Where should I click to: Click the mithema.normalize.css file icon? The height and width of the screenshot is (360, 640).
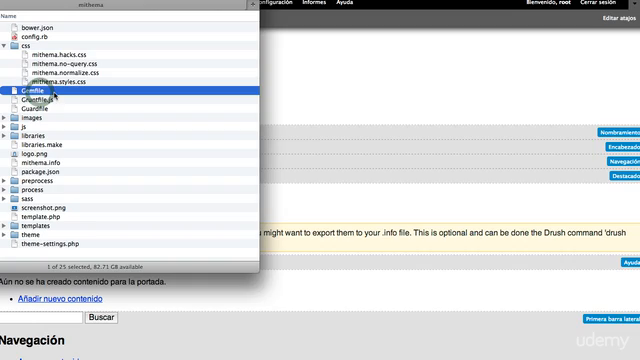coord(25,73)
